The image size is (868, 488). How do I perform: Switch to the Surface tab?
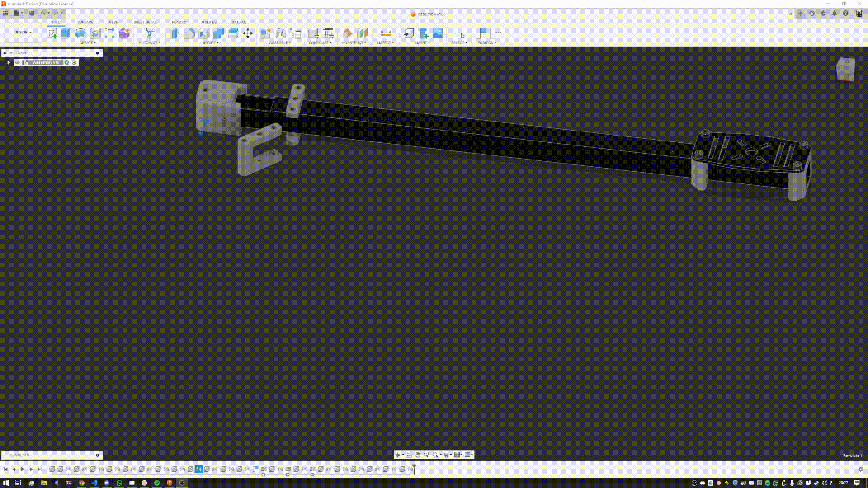pos(85,22)
